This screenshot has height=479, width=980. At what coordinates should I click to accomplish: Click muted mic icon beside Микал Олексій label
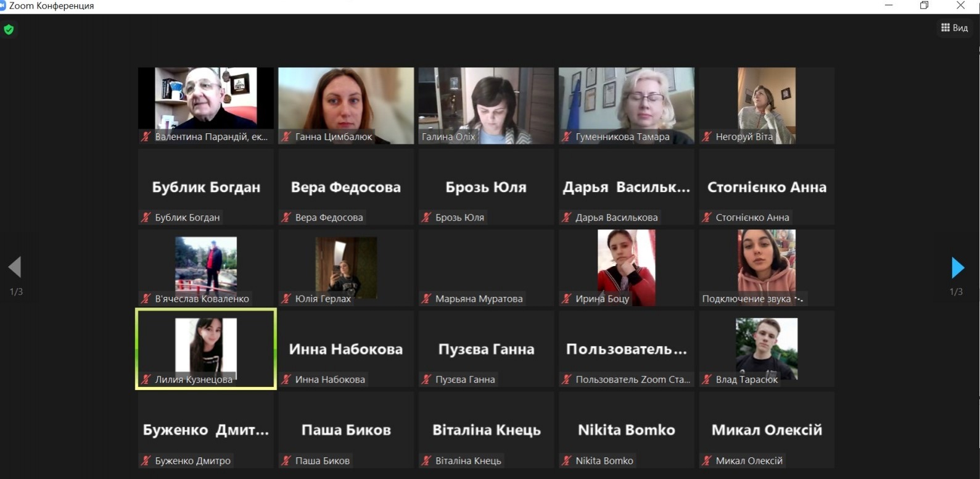[707, 460]
